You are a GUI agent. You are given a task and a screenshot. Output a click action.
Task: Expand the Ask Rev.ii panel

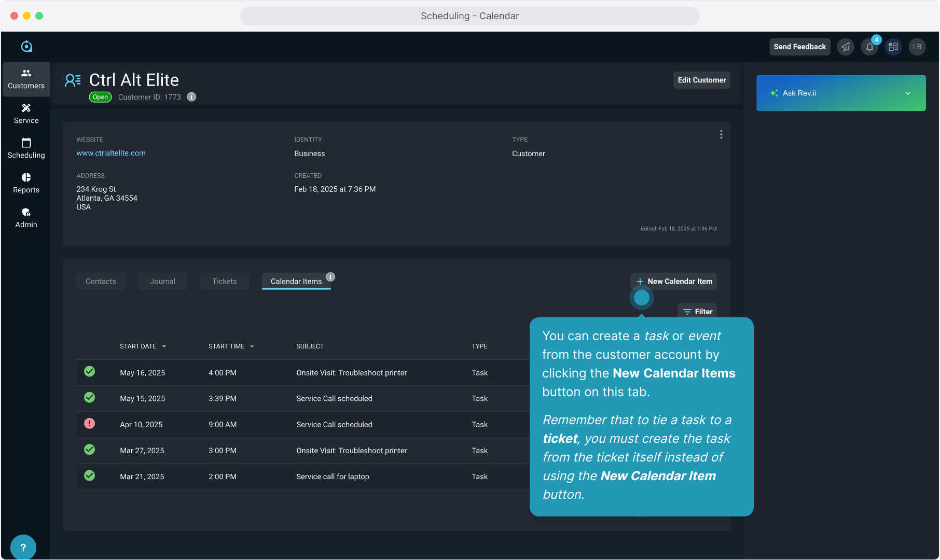[908, 93]
